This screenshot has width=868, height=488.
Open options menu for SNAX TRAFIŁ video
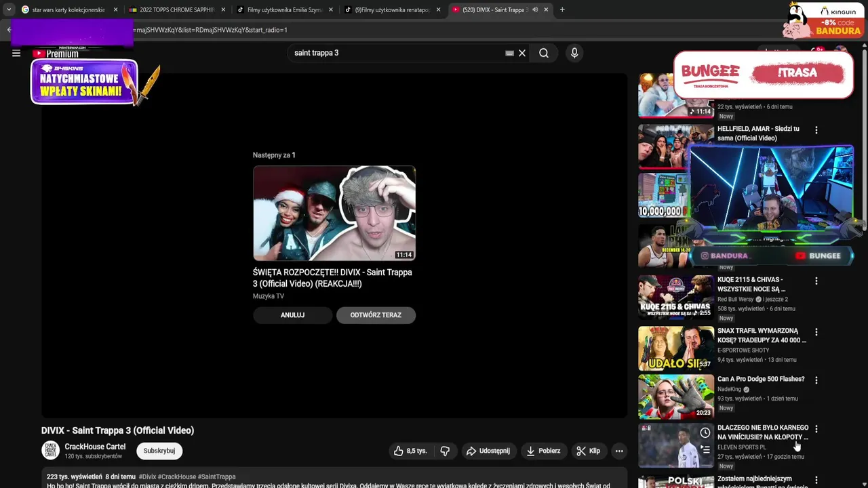coord(816,332)
